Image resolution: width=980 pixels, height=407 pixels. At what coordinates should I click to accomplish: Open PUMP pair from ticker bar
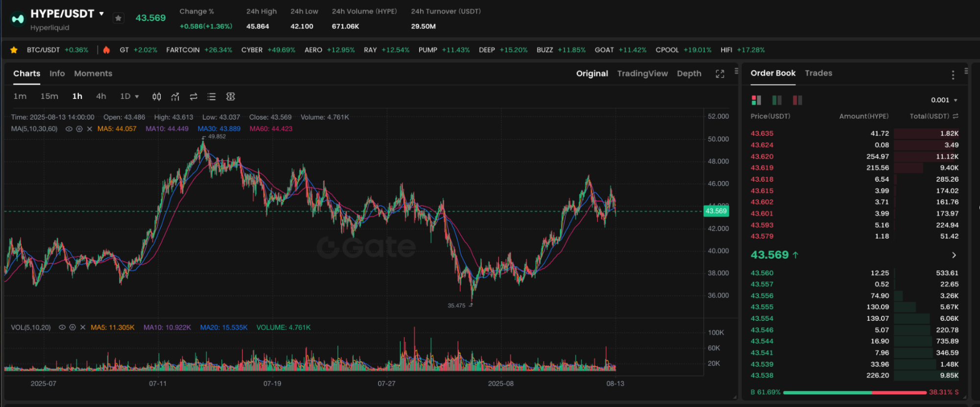[x=444, y=50]
